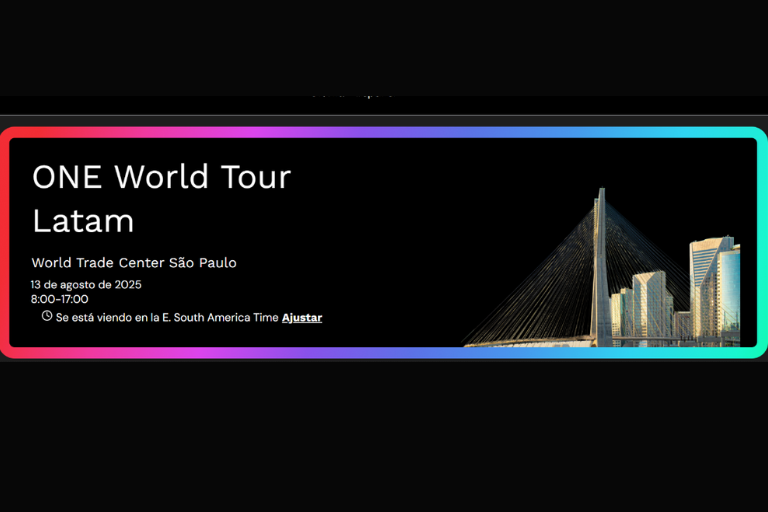Click the date 13 de agosto de 2025
The width and height of the screenshot is (768, 512).
point(86,285)
